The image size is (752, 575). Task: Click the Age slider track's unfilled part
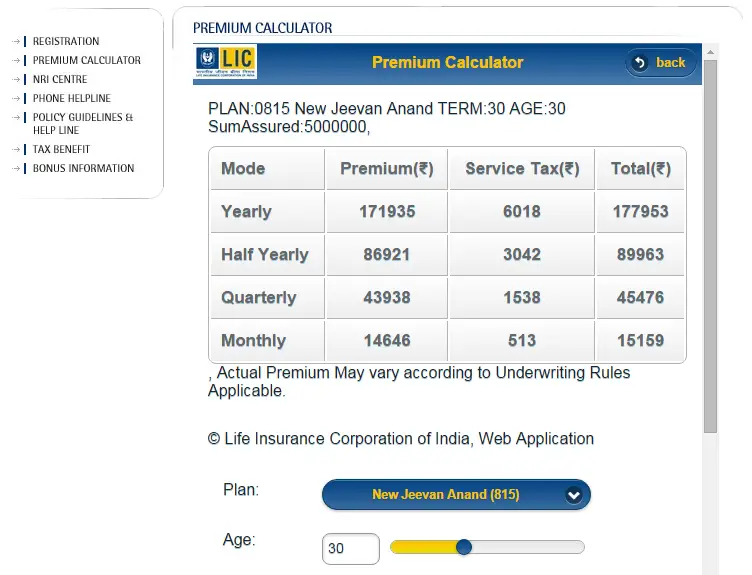[528, 547]
